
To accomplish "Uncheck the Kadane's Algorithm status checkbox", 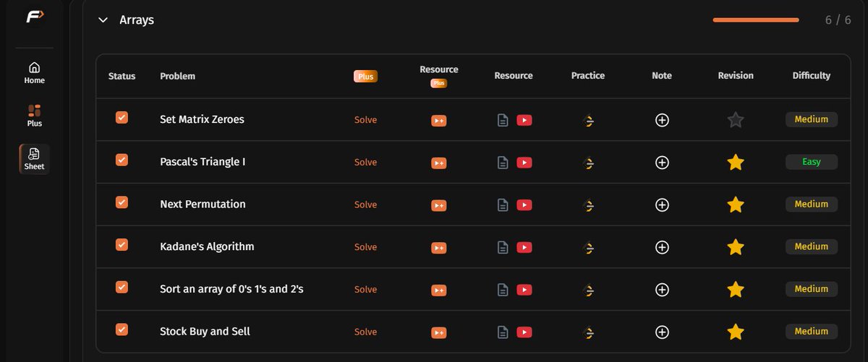I will 122,245.
